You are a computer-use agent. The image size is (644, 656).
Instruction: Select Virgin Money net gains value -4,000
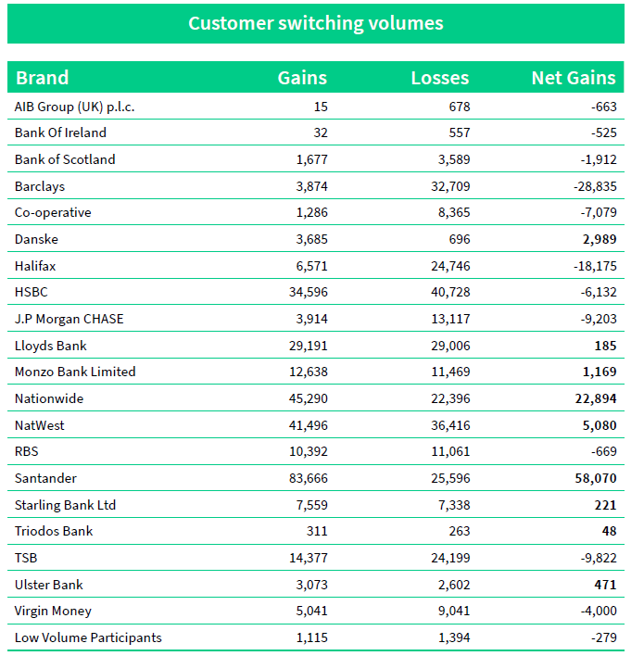[x=597, y=611]
